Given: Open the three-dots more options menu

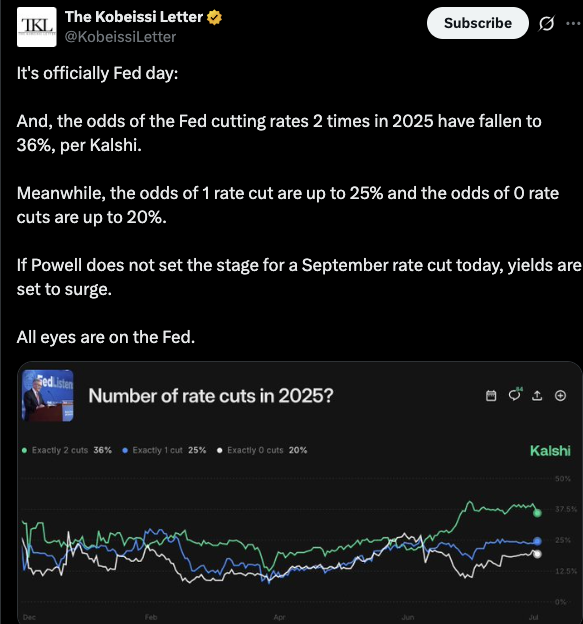Looking at the screenshot, I should click(x=573, y=23).
